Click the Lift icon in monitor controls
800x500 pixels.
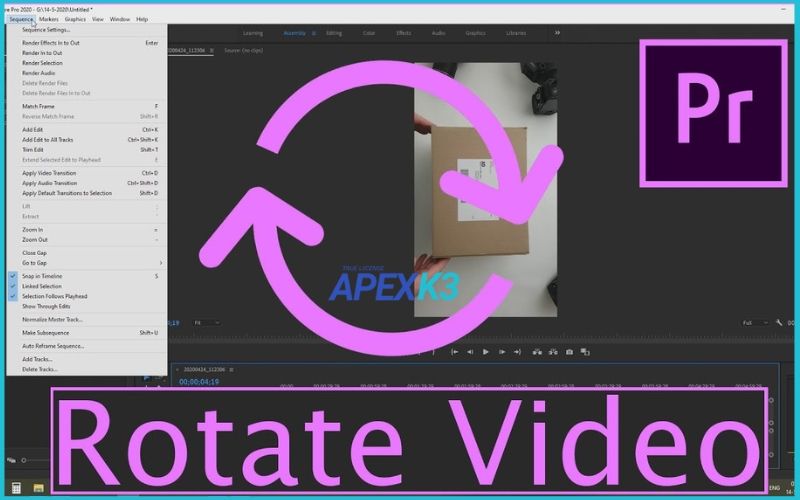click(537, 352)
